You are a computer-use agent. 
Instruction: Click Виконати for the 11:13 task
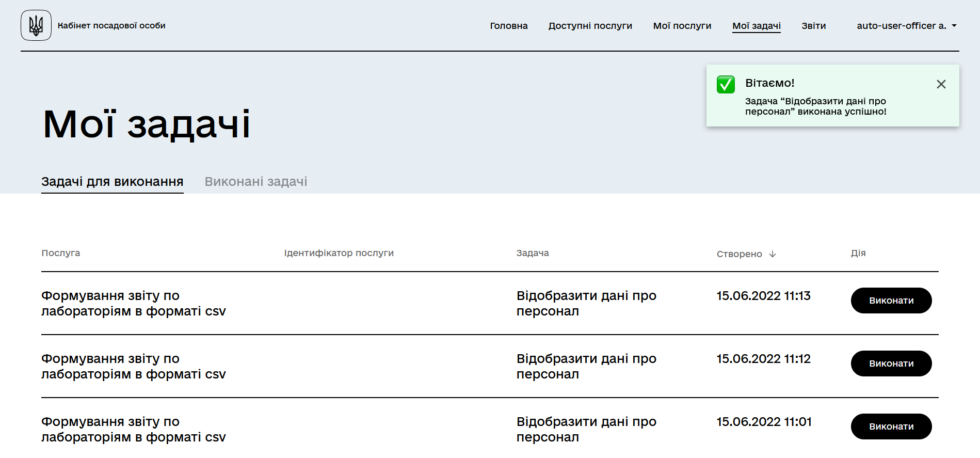891,301
